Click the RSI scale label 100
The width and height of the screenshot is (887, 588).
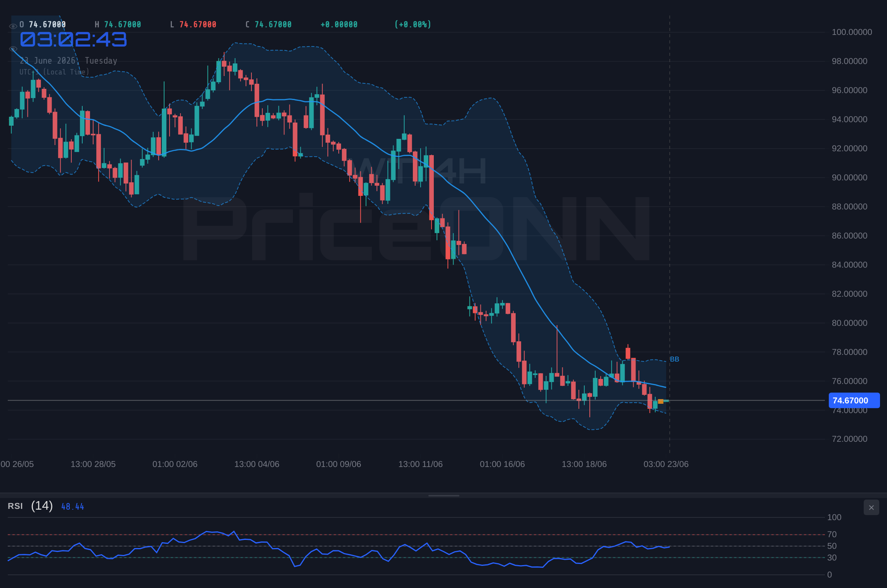point(834,517)
